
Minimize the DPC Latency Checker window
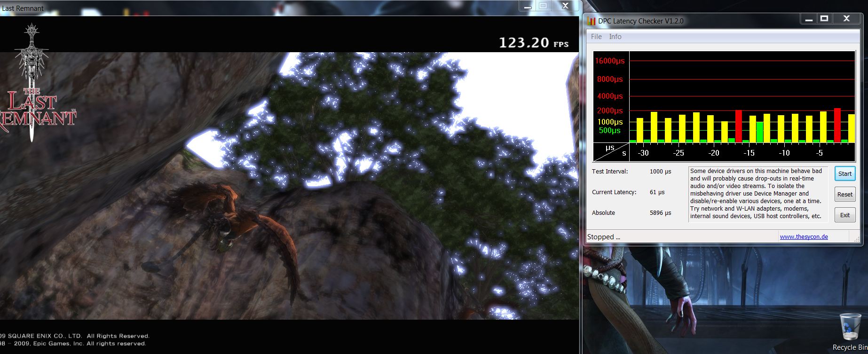tap(809, 19)
